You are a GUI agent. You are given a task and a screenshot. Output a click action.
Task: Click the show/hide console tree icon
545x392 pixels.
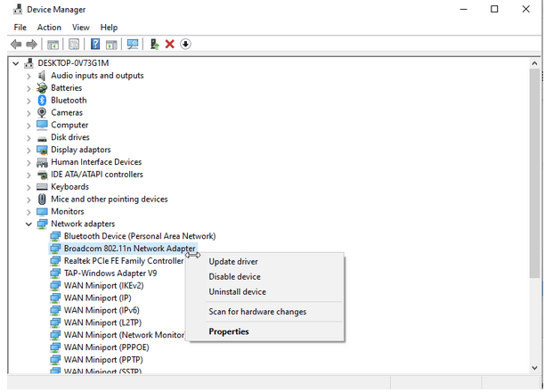click(53, 45)
